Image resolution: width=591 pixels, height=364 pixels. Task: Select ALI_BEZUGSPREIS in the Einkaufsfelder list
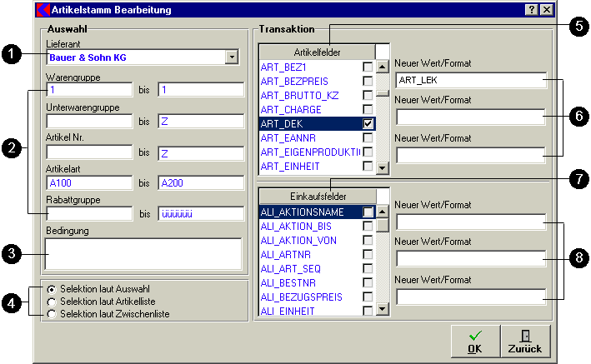coord(309,297)
